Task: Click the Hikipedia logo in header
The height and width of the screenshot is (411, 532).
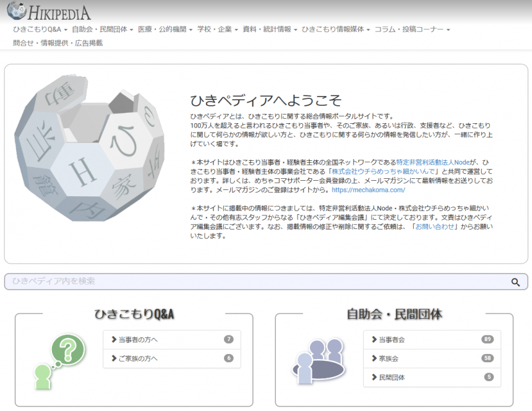Action: (48, 12)
